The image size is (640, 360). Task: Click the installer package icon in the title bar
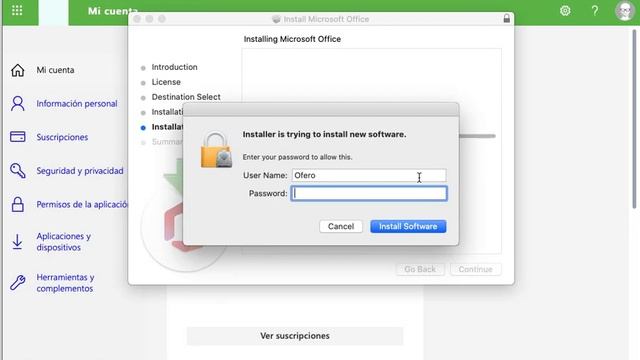pyautogui.click(x=276, y=19)
